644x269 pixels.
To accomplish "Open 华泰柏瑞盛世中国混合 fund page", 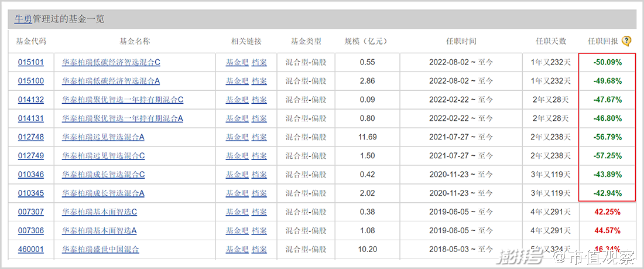I will click(101, 249).
